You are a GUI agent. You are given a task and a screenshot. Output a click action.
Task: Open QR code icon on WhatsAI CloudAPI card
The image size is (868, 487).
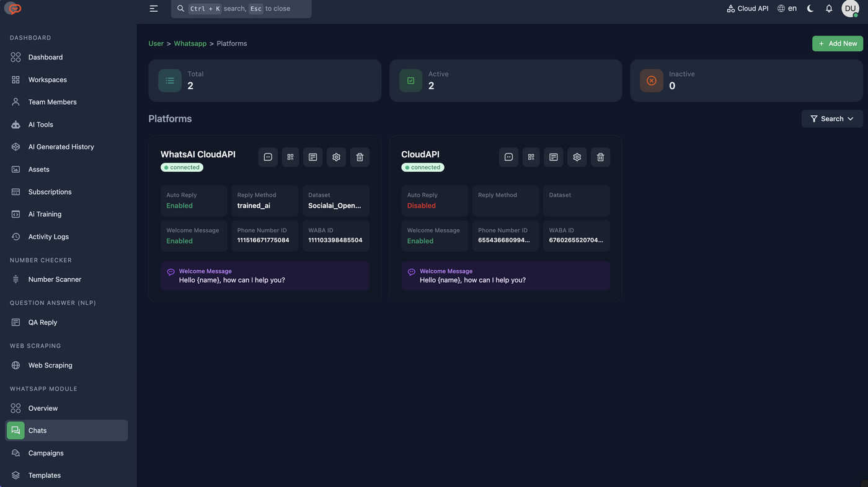tap(290, 157)
